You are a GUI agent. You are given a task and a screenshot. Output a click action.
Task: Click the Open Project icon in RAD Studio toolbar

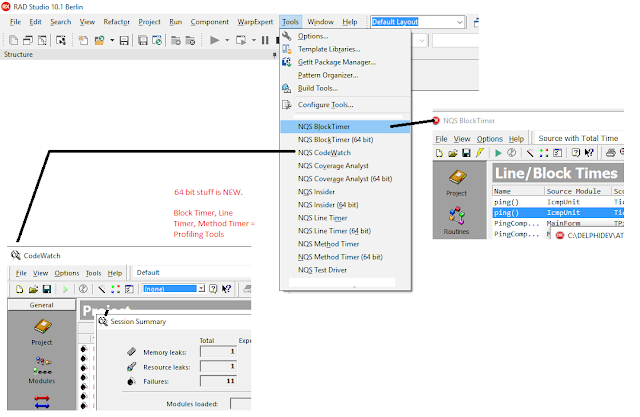coord(99,40)
